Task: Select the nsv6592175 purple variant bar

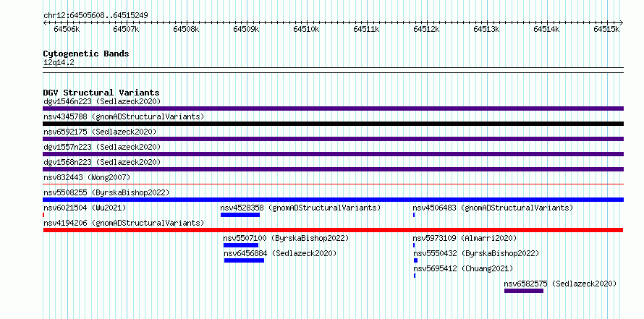Action: 333,139
